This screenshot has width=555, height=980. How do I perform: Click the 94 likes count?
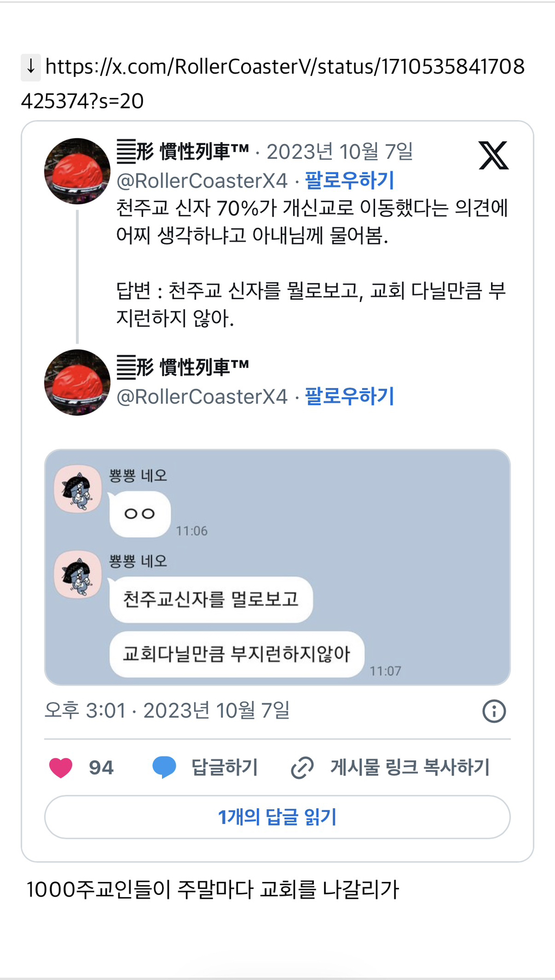tap(101, 768)
